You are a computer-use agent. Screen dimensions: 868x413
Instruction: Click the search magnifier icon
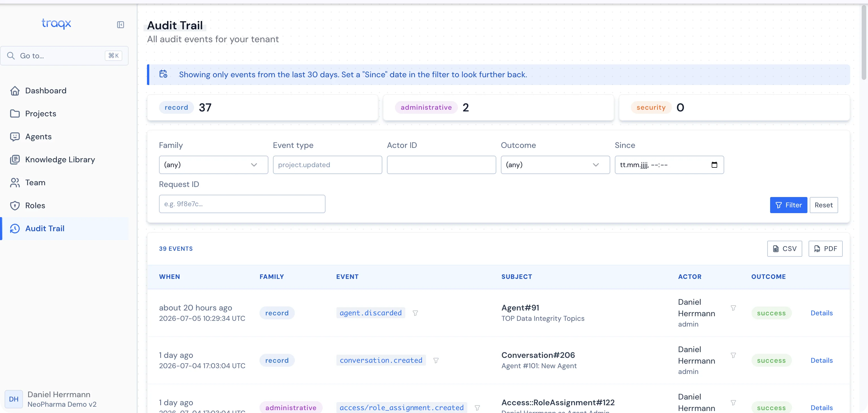pos(11,56)
